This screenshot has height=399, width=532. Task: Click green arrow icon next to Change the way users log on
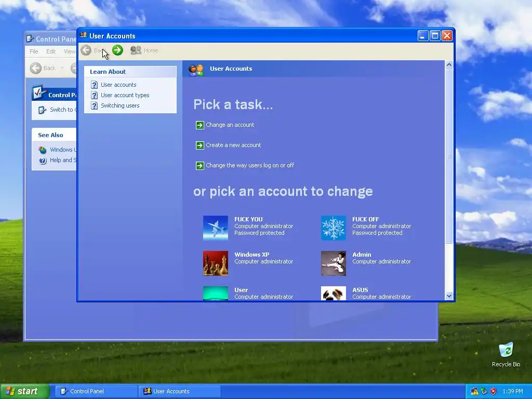pyautogui.click(x=200, y=166)
